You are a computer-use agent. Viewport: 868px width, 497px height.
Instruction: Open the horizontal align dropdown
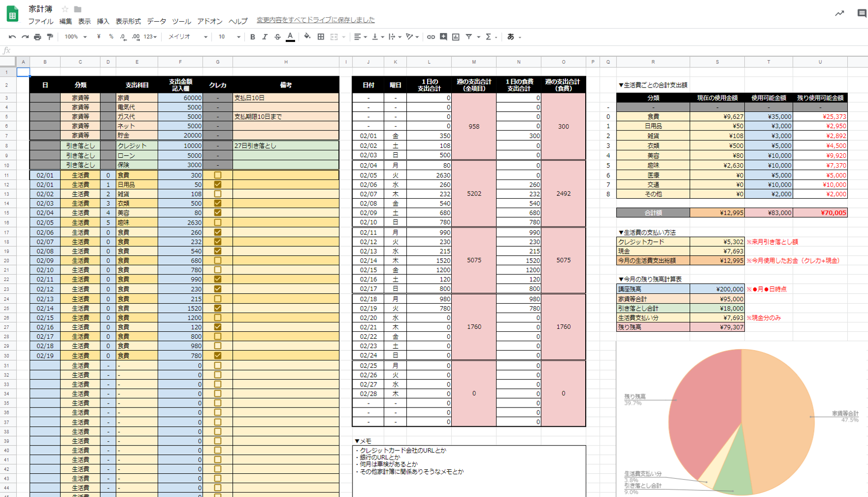coord(360,37)
